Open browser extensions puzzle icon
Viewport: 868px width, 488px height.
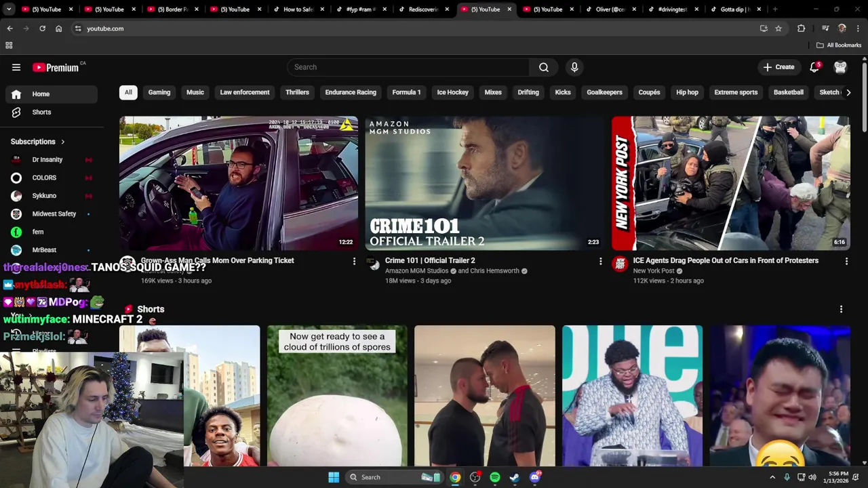tap(802, 28)
